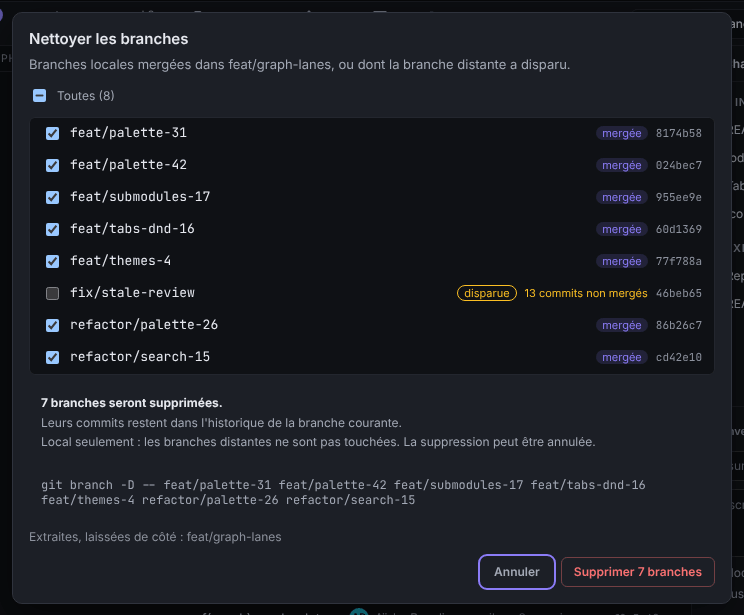Viewport: 744px width, 615px height.
Task: Click commit hash 46beb65
Action: [679, 293]
